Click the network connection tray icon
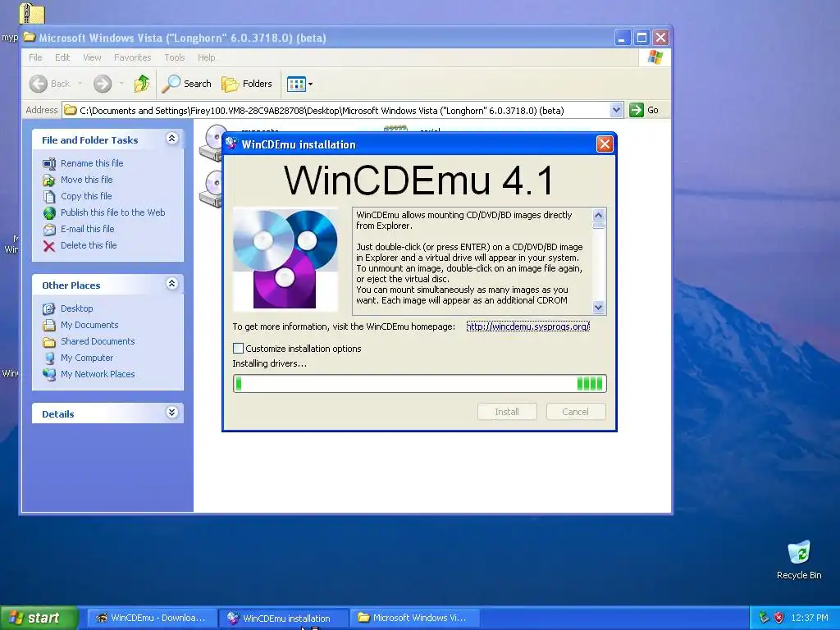The width and height of the screenshot is (840, 630). coord(764,618)
